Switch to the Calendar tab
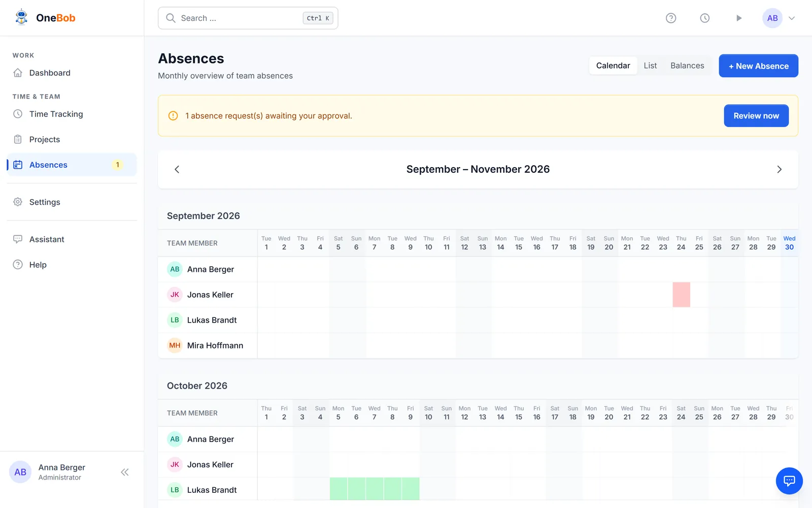The height and width of the screenshot is (508, 812). tap(613, 66)
